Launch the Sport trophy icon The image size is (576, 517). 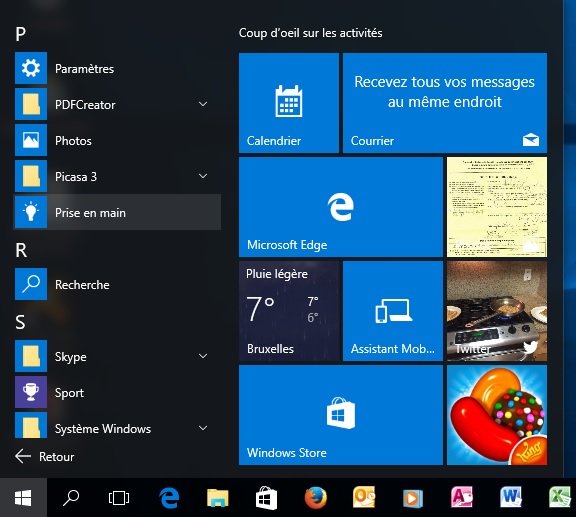(31, 392)
